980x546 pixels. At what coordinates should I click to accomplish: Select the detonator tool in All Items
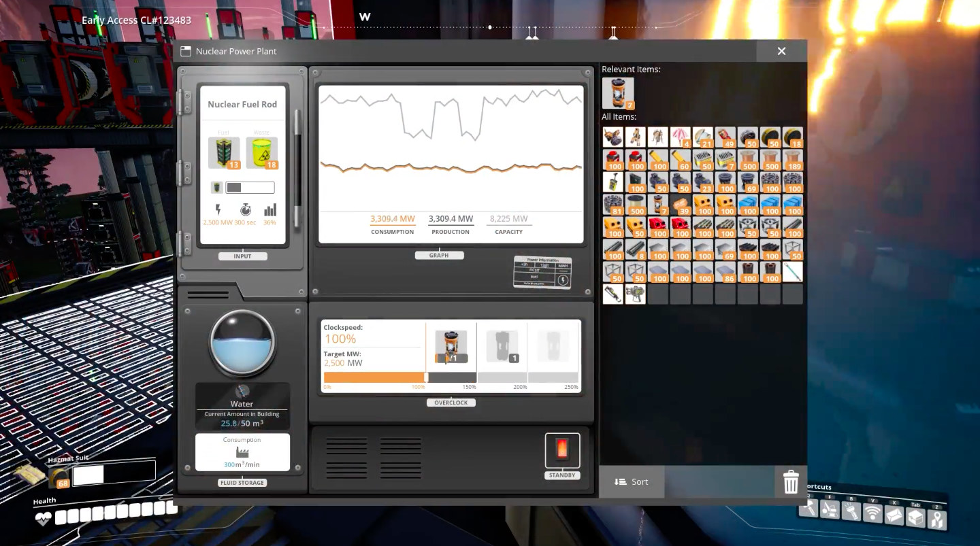point(612,182)
